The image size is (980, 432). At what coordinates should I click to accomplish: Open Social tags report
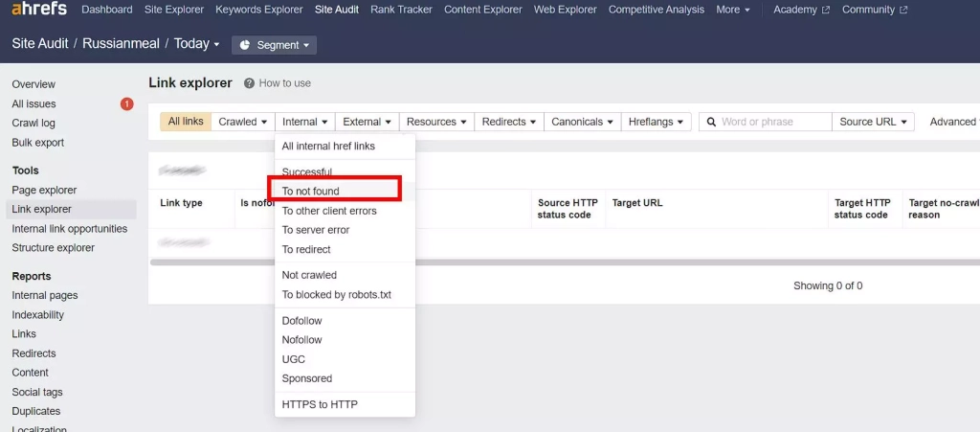tap(37, 393)
